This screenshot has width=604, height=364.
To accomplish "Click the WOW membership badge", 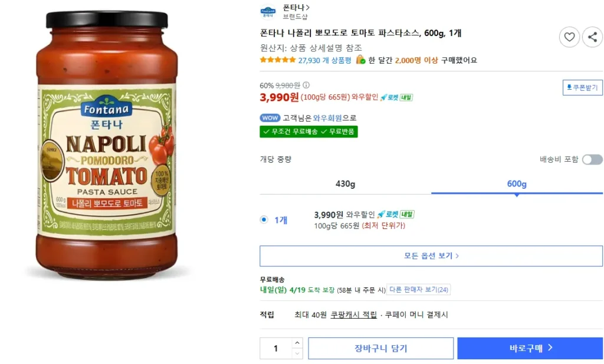I will (269, 117).
